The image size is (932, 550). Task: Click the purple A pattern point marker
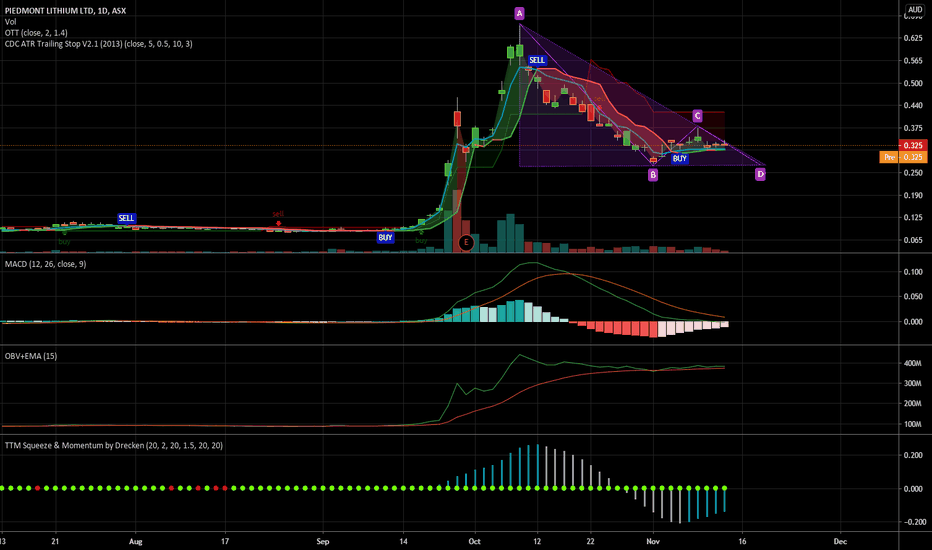click(x=519, y=13)
